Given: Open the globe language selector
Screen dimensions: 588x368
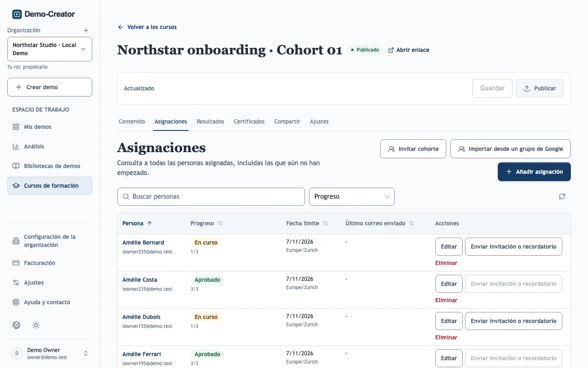Looking at the screenshot, I should click(16, 325).
